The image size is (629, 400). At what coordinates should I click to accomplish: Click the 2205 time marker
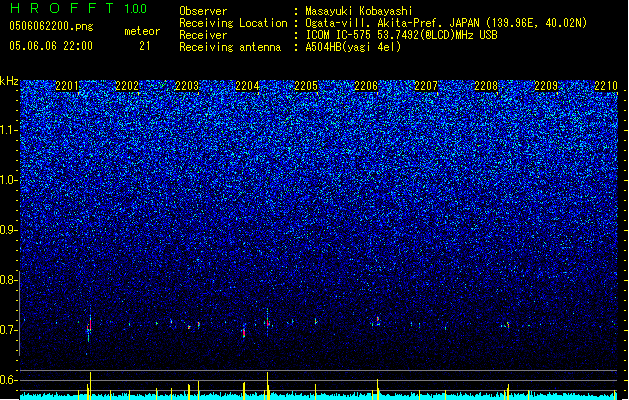click(306, 86)
